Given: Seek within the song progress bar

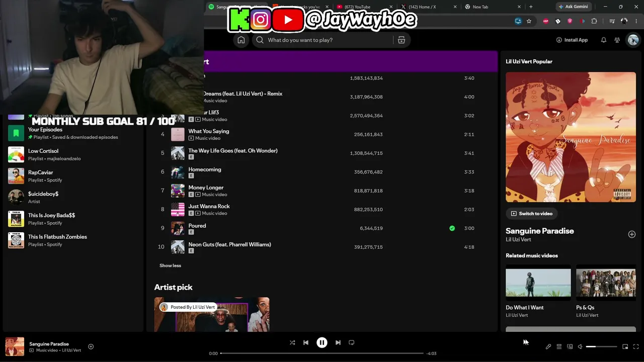Looking at the screenshot, I should [x=322, y=353].
